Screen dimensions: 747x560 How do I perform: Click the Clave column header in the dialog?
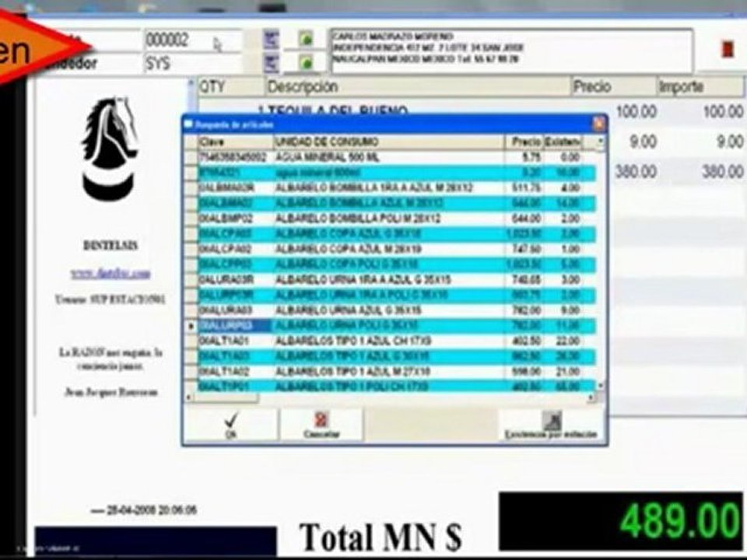235,142
